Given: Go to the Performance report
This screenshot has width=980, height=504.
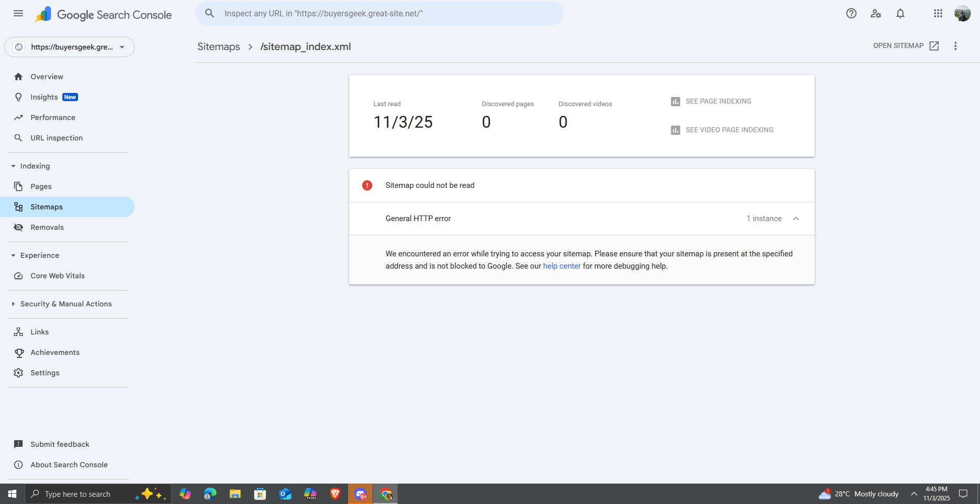Looking at the screenshot, I should [53, 117].
